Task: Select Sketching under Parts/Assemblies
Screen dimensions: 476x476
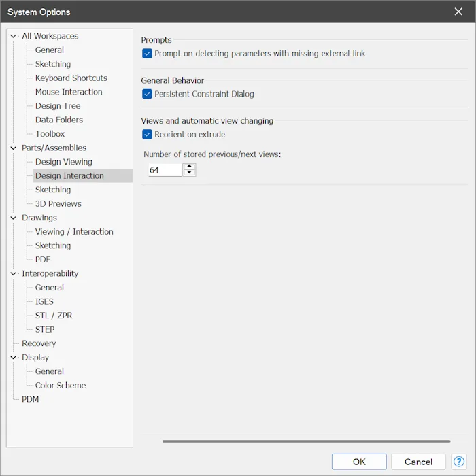Action: point(53,190)
